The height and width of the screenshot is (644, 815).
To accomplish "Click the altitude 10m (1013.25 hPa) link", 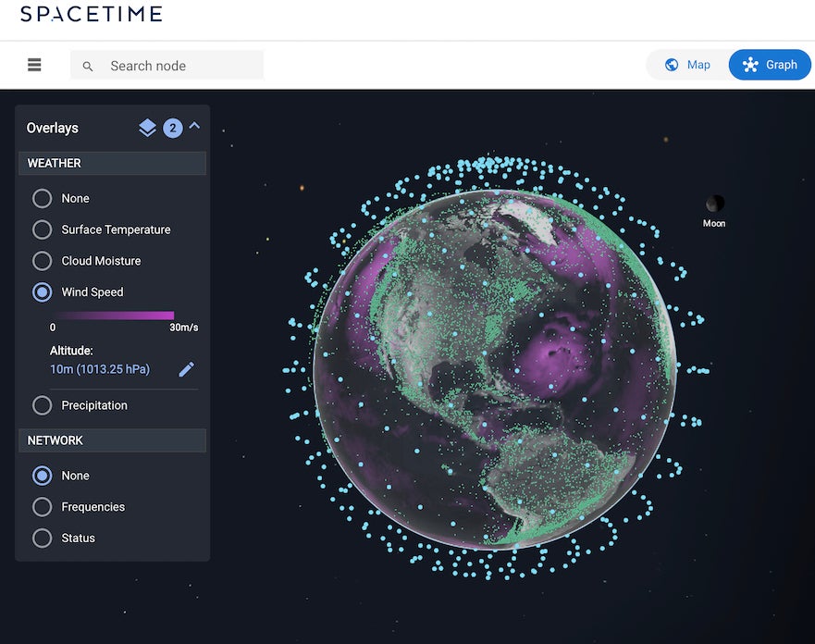I will (100, 369).
